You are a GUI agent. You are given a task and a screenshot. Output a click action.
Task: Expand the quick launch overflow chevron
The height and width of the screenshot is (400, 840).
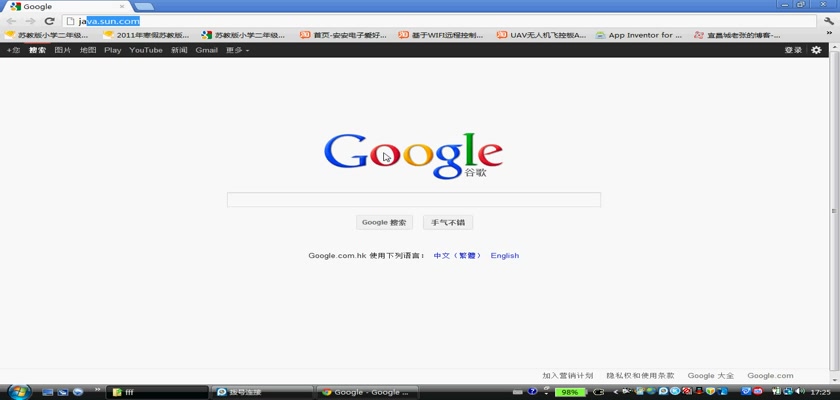click(98, 389)
